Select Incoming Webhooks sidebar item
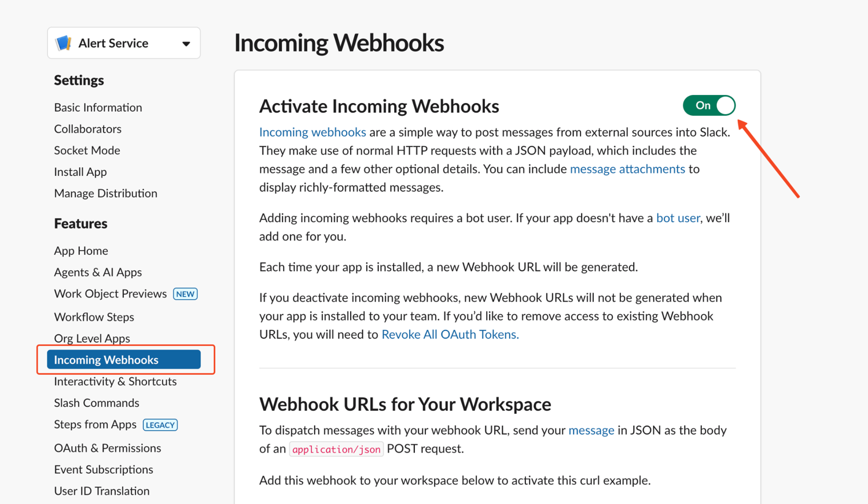The width and height of the screenshot is (868, 504). [124, 359]
